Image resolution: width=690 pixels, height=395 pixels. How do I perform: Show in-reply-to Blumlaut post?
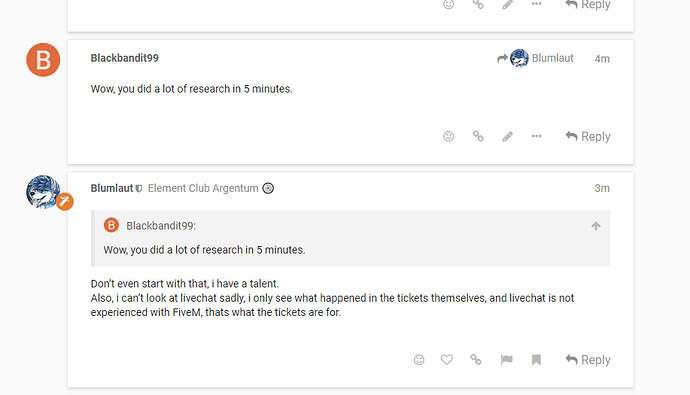click(x=536, y=58)
